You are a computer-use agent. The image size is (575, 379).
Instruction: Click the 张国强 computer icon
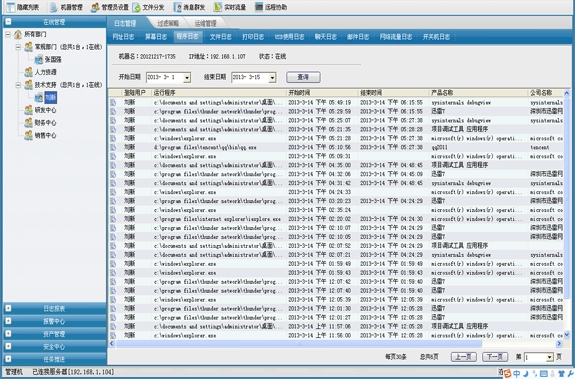(x=39, y=59)
